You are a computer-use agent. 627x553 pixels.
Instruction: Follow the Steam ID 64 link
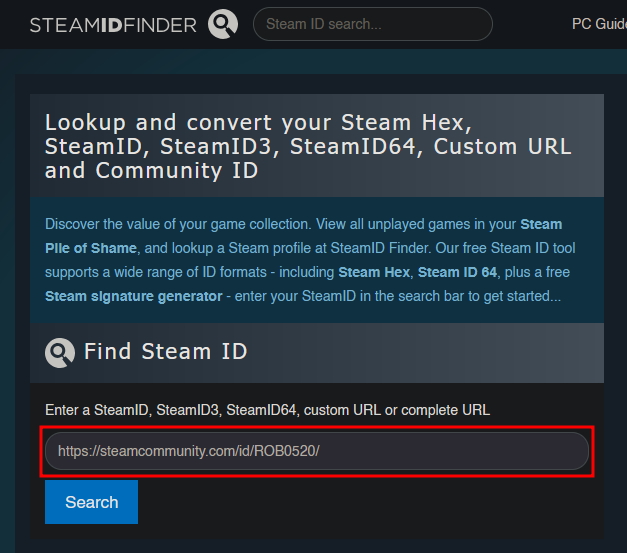click(x=457, y=272)
